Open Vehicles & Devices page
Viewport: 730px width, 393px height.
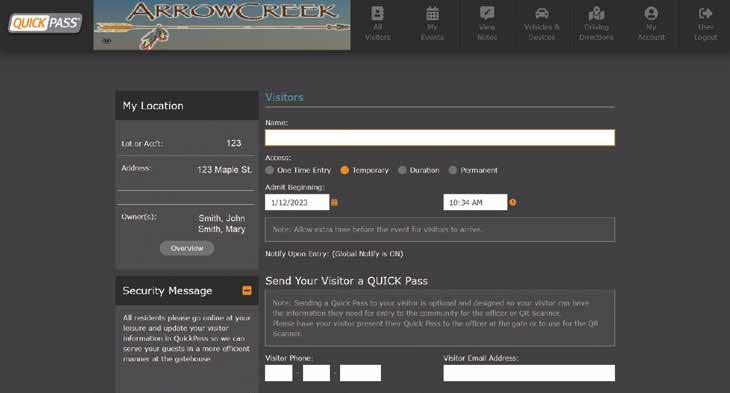pos(541,23)
